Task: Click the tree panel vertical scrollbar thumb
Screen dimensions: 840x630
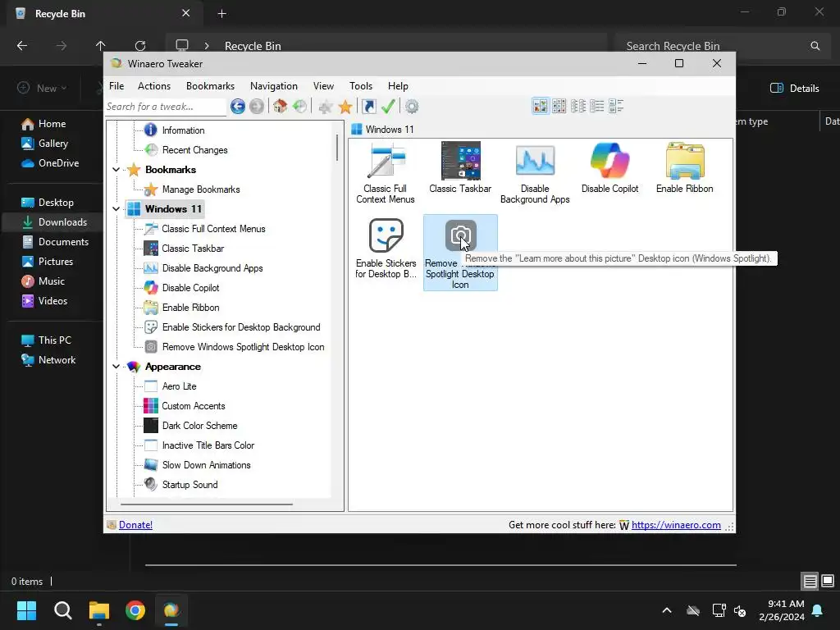Action: (337, 148)
